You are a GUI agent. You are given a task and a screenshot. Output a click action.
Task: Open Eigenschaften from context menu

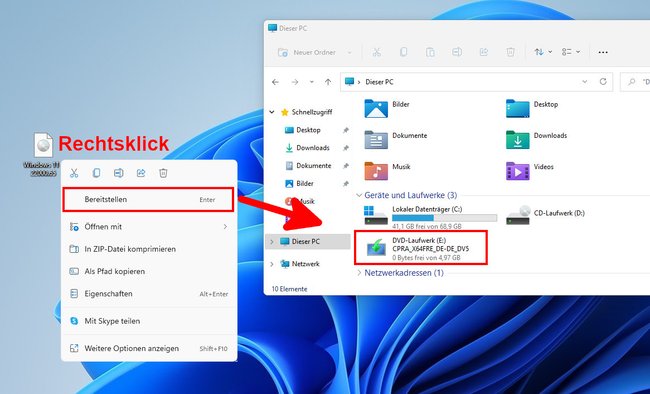point(148,294)
